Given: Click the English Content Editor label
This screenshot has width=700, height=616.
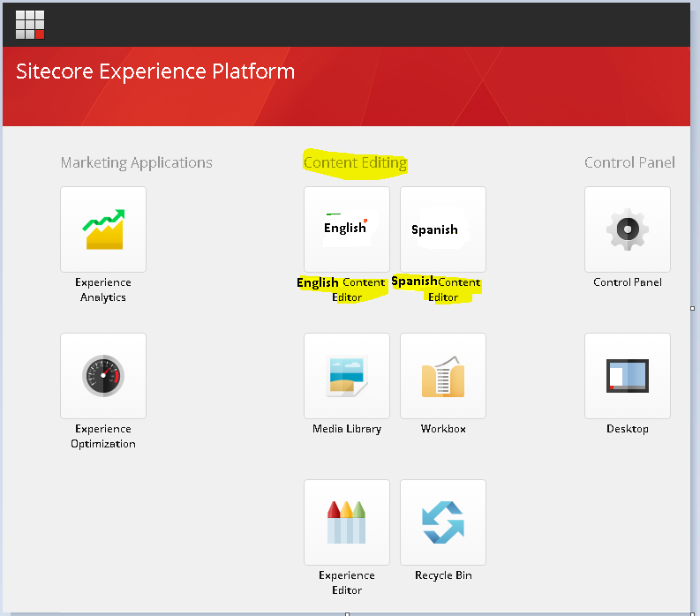Looking at the screenshot, I should tap(342, 289).
